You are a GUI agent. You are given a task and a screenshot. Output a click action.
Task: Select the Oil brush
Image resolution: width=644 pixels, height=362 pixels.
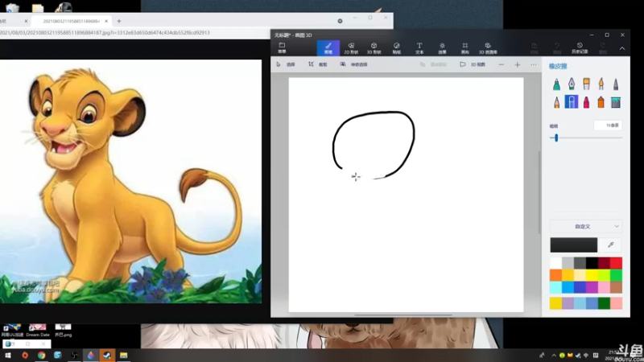[586, 84]
